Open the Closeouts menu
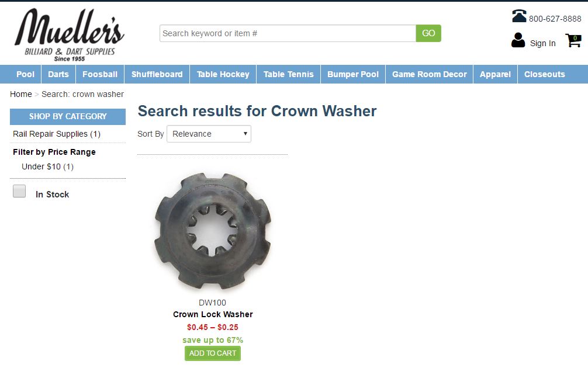Screen dimensions: 588x368 545,74
